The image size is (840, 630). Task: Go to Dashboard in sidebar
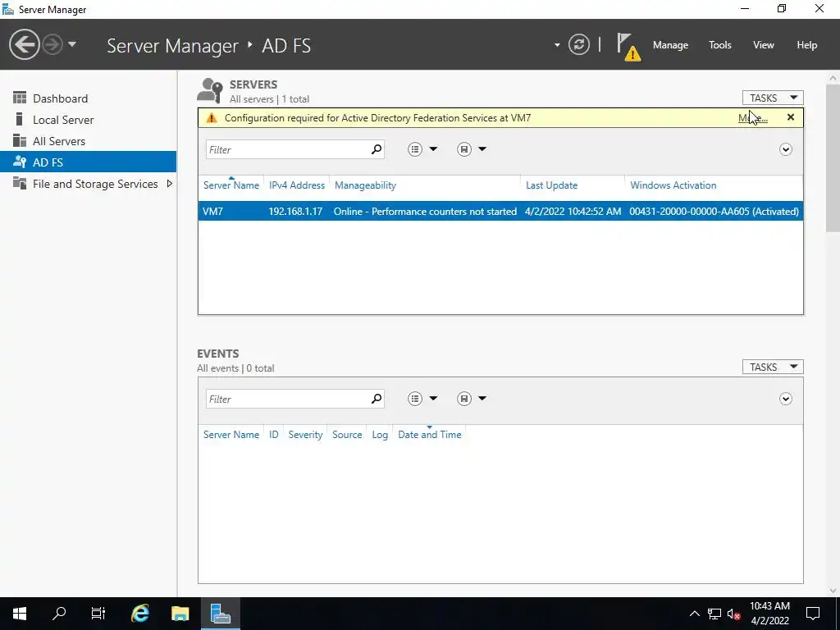(89, 98)
